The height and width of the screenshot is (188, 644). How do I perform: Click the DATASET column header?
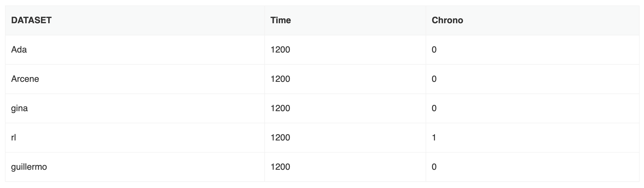(31, 20)
